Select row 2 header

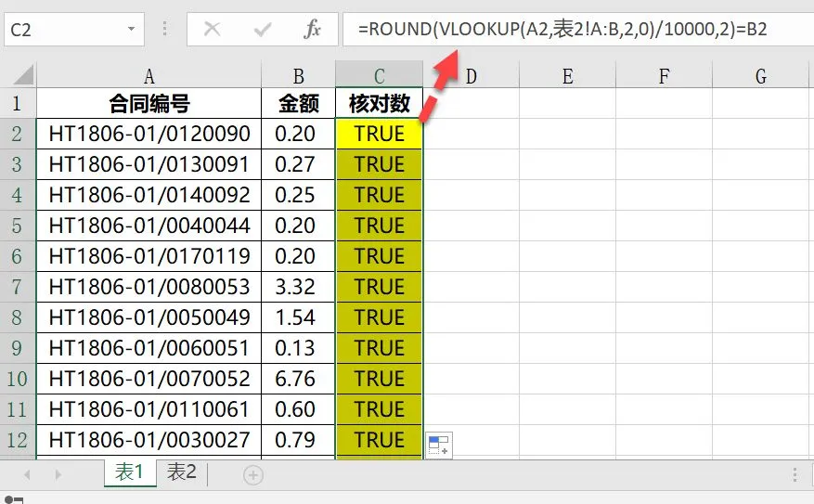(x=18, y=134)
